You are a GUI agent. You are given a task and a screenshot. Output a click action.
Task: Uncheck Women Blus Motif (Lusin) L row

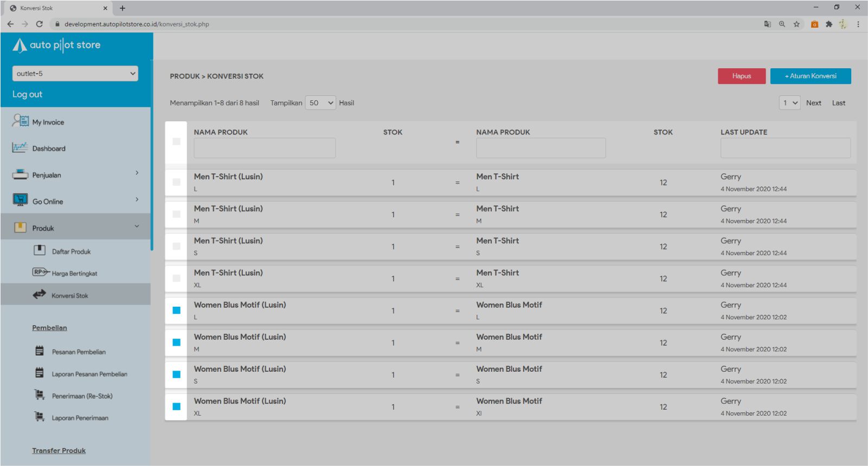pyautogui.click(x=176, y=310)
